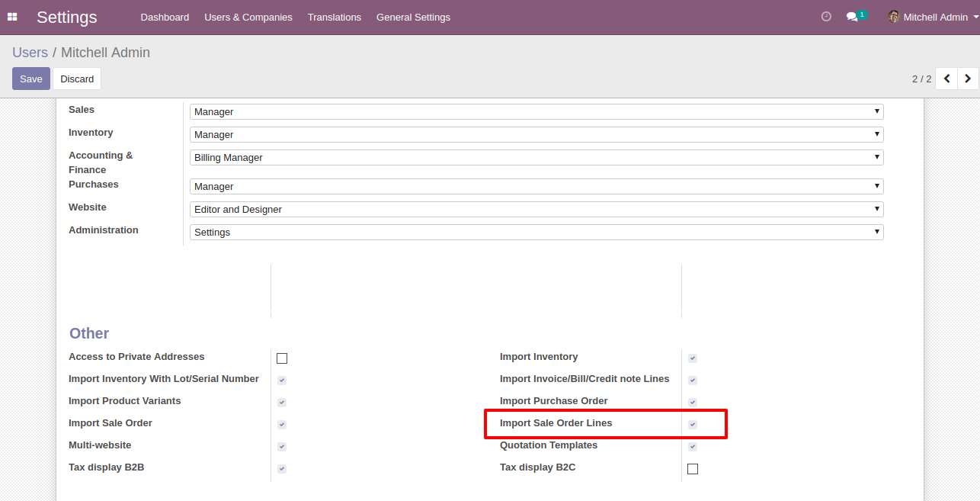Viewport: 980px width, 501px height.
Task: Toggle Tax display B2C checkbox
Action: (x=693, y=469)
